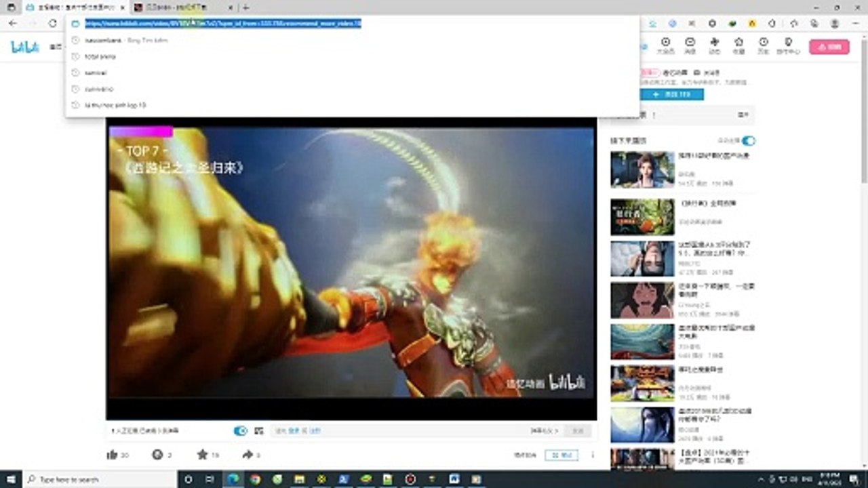Click the yellow browser extension icon
Image resolution: width=868 pixels, height=488 pixels.
pyautogui.click(x=752, y=23)
